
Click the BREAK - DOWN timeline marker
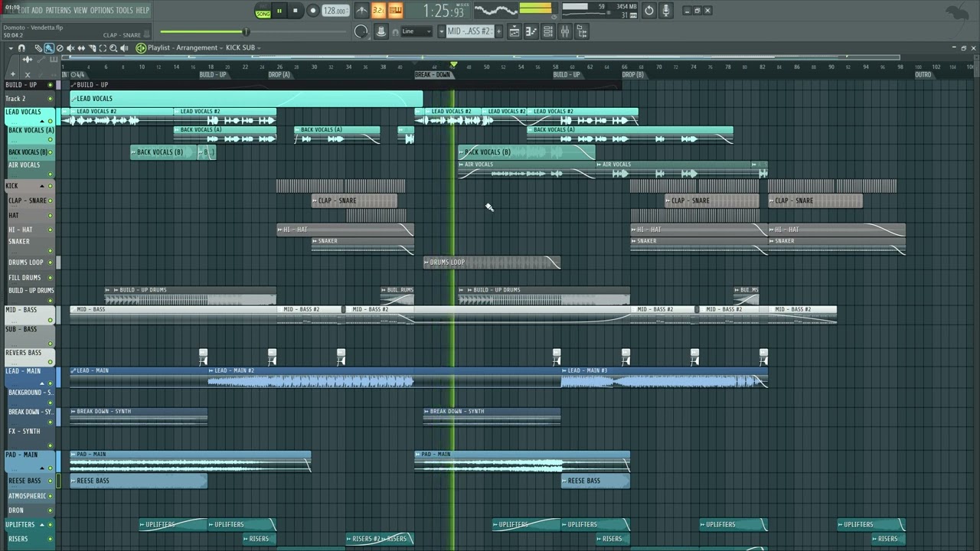(433, 75)
